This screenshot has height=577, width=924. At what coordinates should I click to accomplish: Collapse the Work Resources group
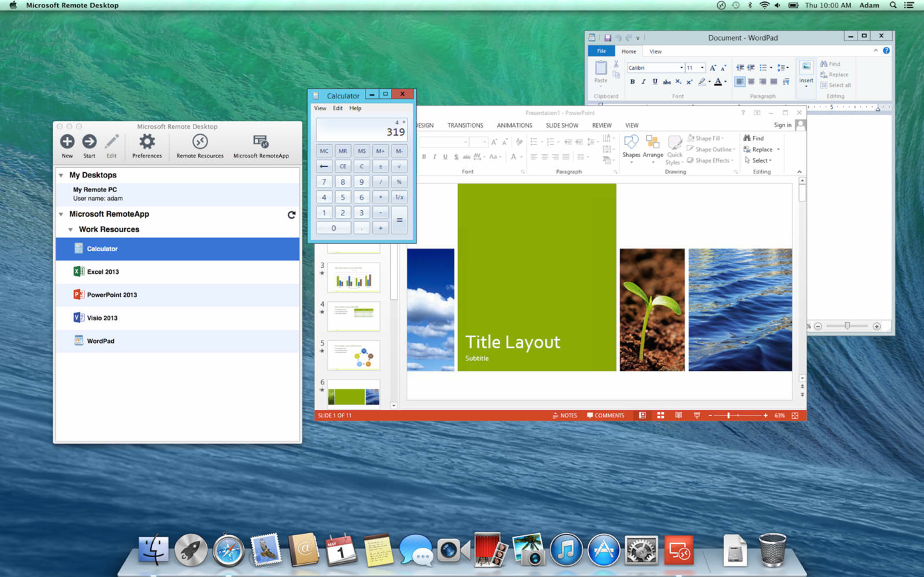70,230
